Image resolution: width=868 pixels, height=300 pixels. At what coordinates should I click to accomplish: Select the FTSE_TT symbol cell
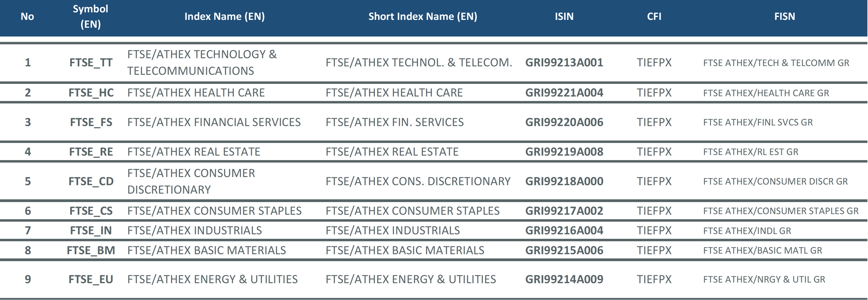click(91, 63)
